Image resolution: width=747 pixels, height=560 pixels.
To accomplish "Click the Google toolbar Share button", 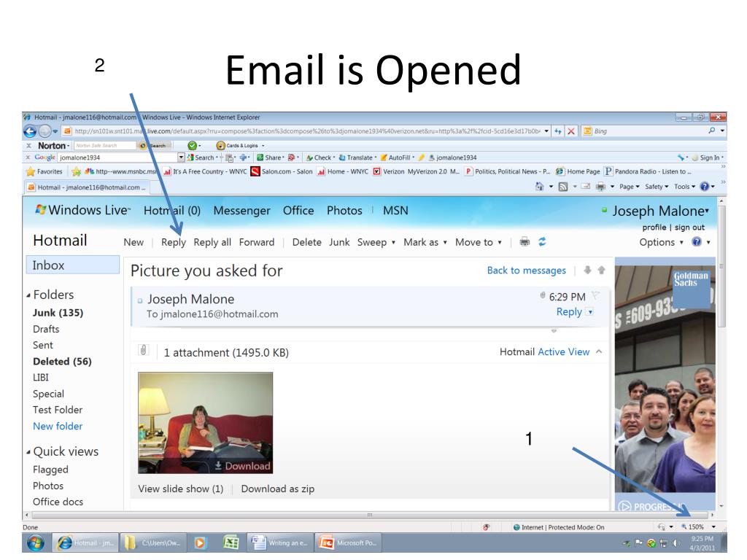I will click(270, 157).
